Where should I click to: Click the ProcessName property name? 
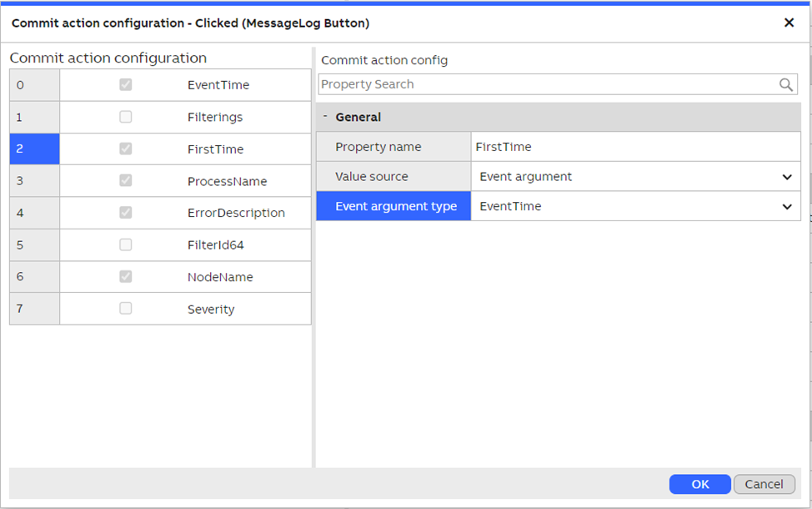point(228,181)
